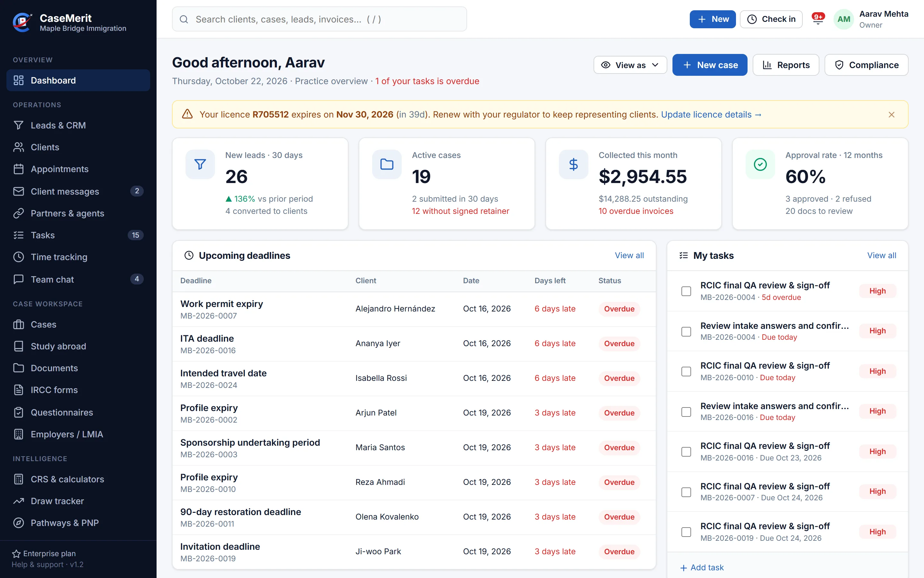Click the Appointments calendar icon
Image resolution: width=924 pixels, height=578 pixels.
(18, 169)
